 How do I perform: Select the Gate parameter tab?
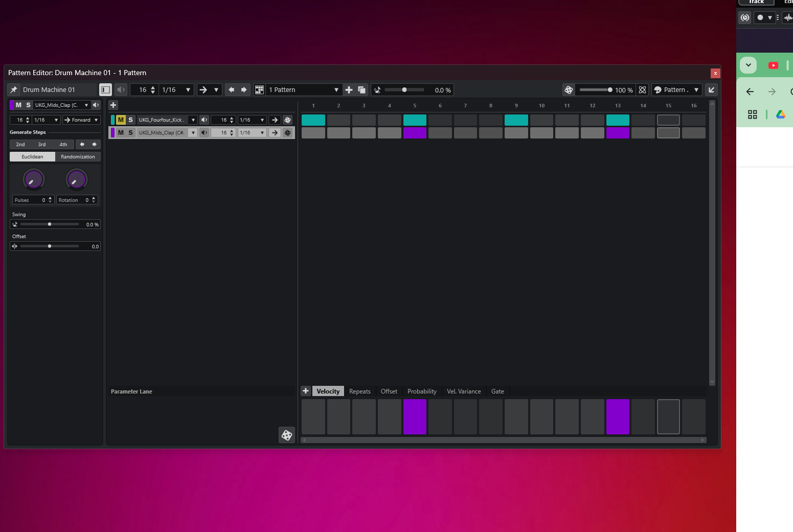[x=497, y=391]
